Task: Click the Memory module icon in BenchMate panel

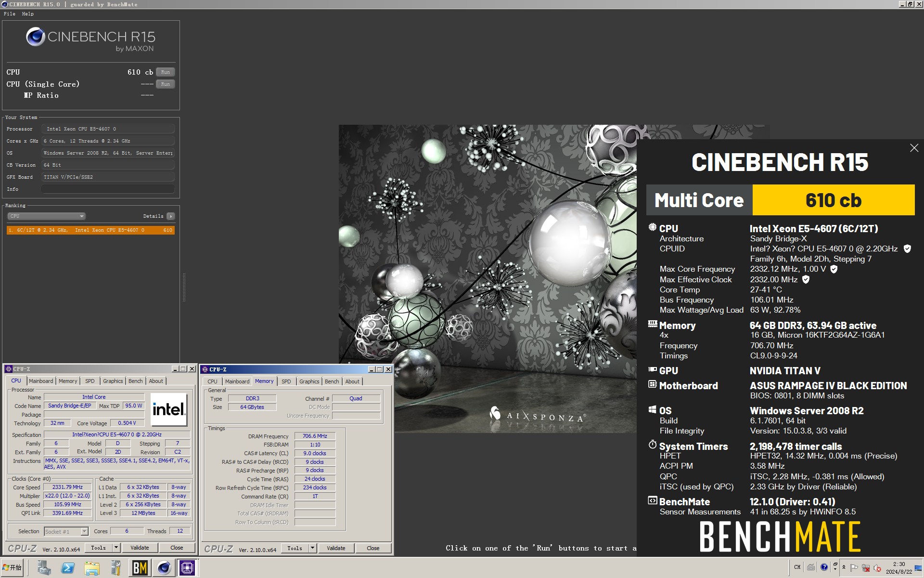Action: point(652,324)
